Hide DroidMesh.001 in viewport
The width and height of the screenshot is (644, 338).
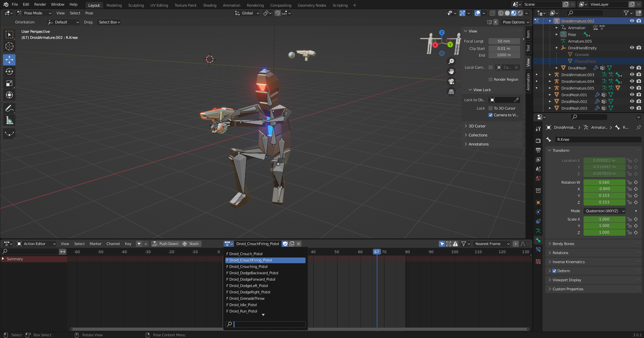[x=632, y=95]
